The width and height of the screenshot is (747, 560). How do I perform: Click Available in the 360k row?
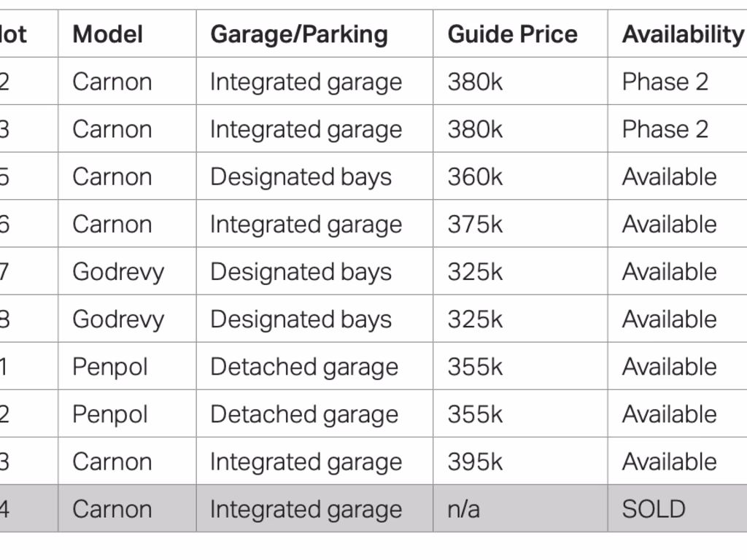[669, 177]
